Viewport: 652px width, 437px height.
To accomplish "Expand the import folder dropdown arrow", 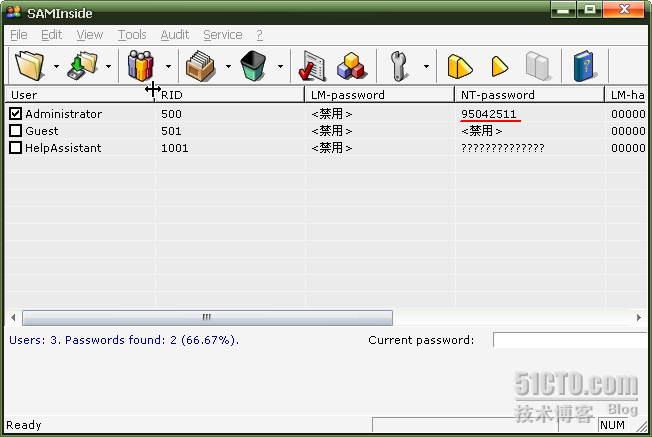I will [56, 66].
